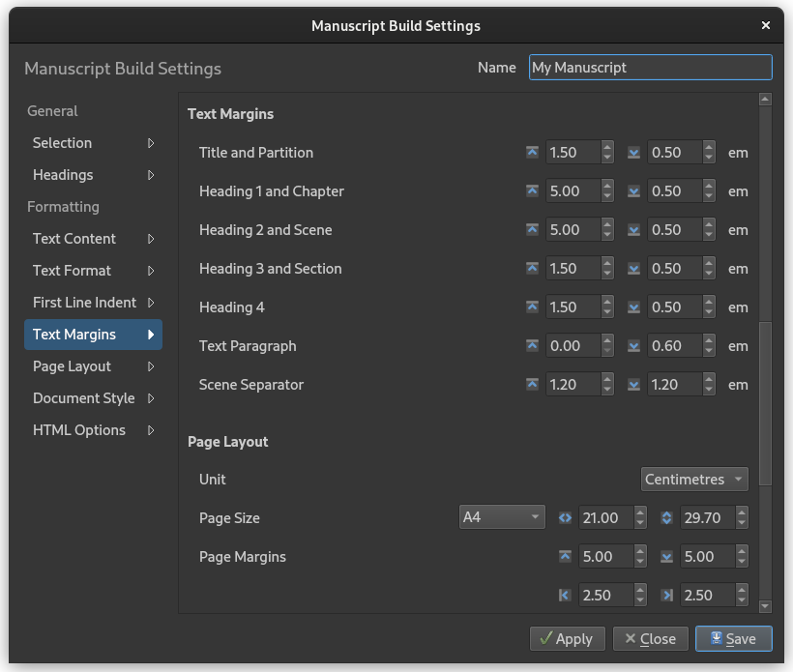
Task: Click the Close button at bottom
Action: pos(651,638)
